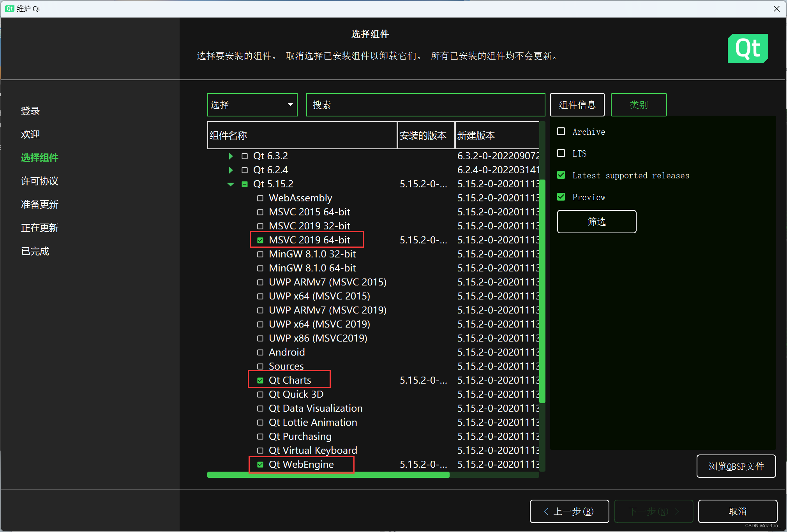Expand the Qt 6.2.4 tree node
This screenshot has height=532, width=787.
[231, 170]
